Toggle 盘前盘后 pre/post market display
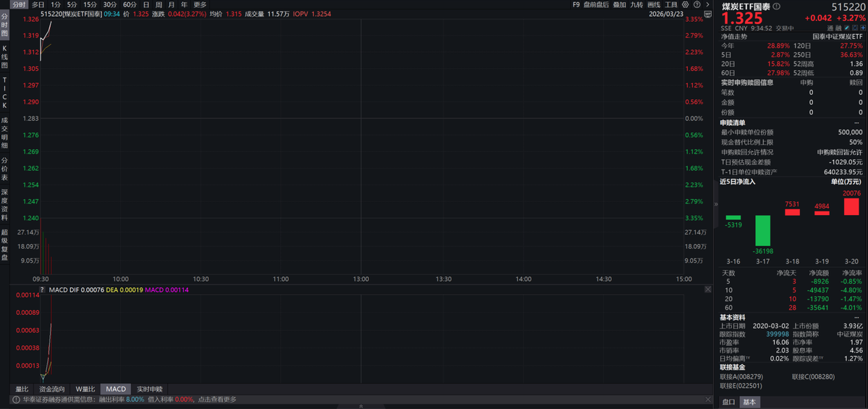The image size is (868, 409). (596, 4)
